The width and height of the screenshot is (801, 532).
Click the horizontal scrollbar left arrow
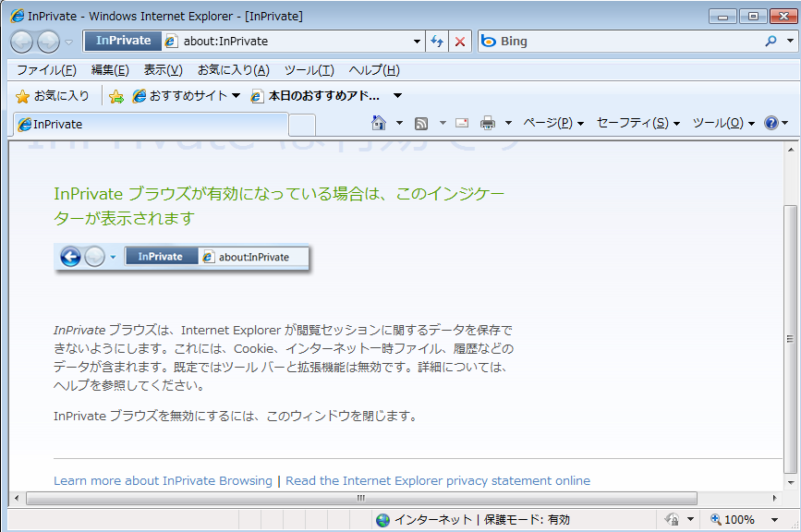[x=17, y=499]
